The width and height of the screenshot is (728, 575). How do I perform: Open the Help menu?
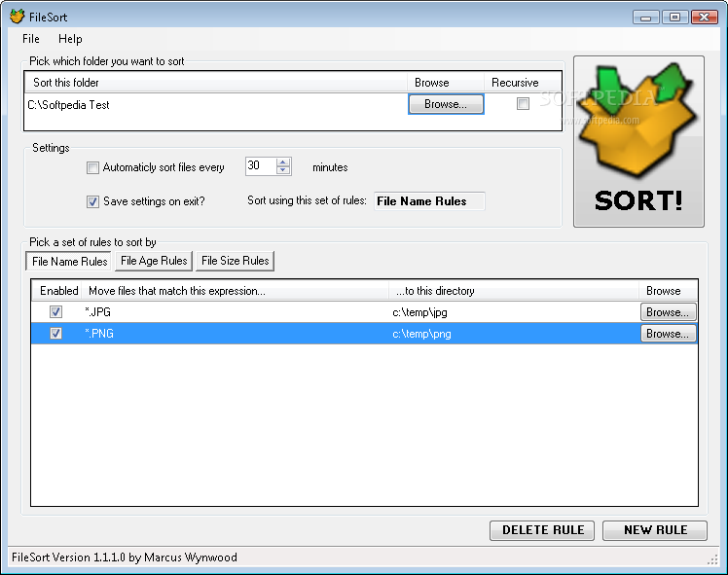70,39
